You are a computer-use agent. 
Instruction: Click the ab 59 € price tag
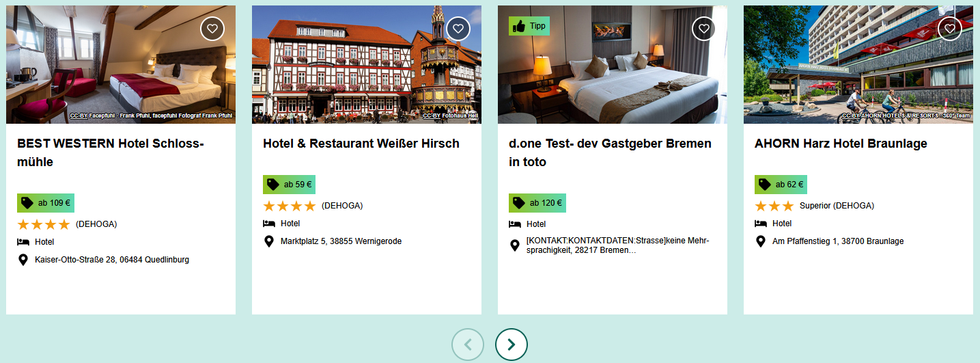pyautogui.click(x=289, y=185)
